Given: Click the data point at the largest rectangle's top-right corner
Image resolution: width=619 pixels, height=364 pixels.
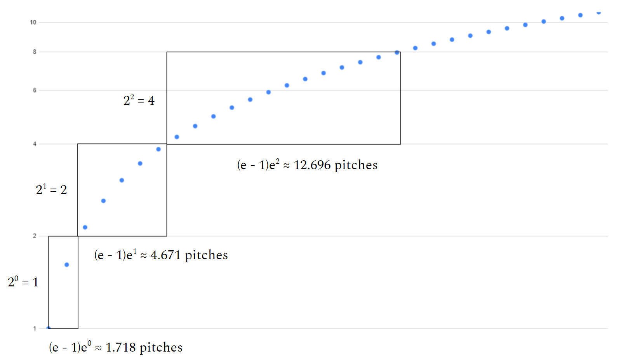Looking at the screenshot, I should click(x=397, y=52).
